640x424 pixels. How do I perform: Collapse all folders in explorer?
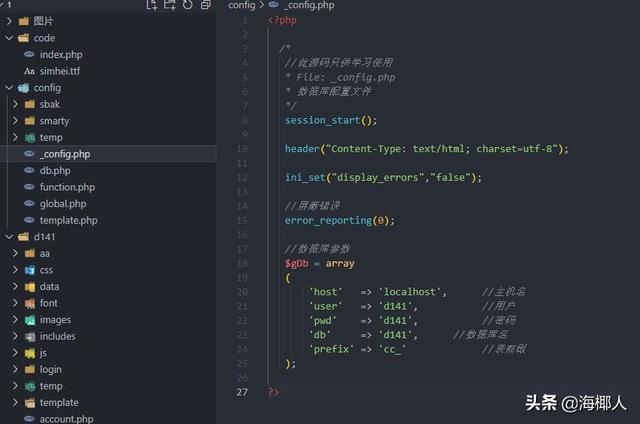[x=206, y=5]
